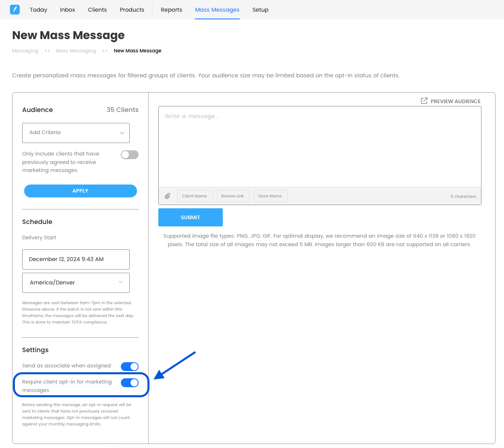Image resolution: width=504 pixels, height=448 pixels.
Task: Click the Mass Messaging breadcrumb link
Action: point(76,51)
